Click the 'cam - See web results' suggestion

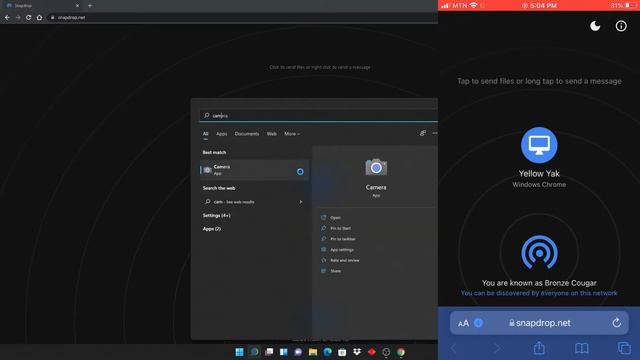[x=254, y=202]
